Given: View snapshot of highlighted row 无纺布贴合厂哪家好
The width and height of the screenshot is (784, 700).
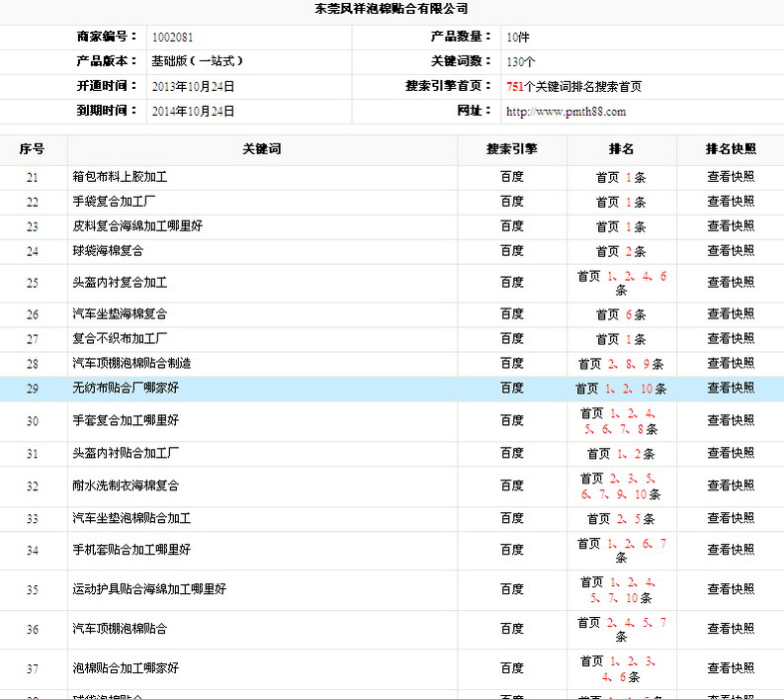Looking at the screenshot, I should 731,389.
